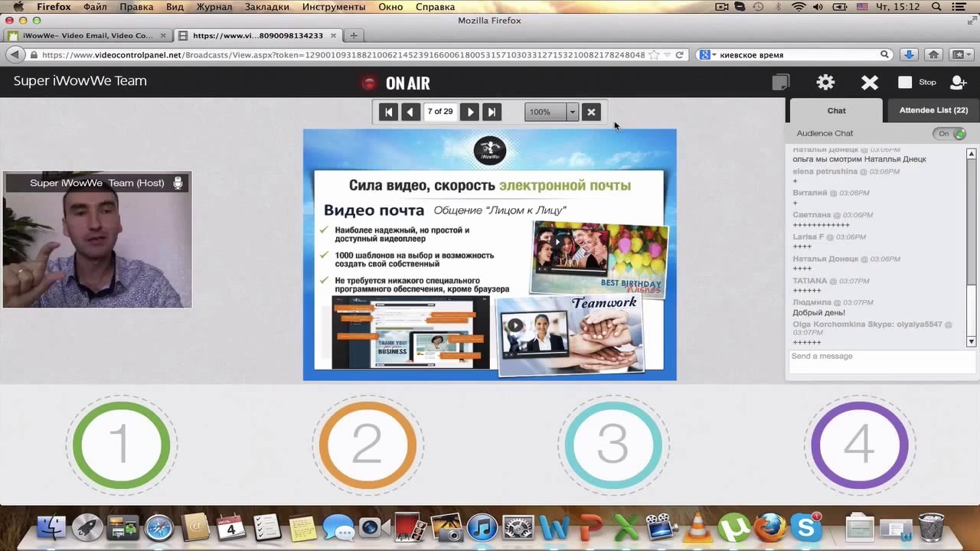Screen dimensions: 980x551
Task: Click the host webcam video thumbnail
Action: [x=97, y=240]
